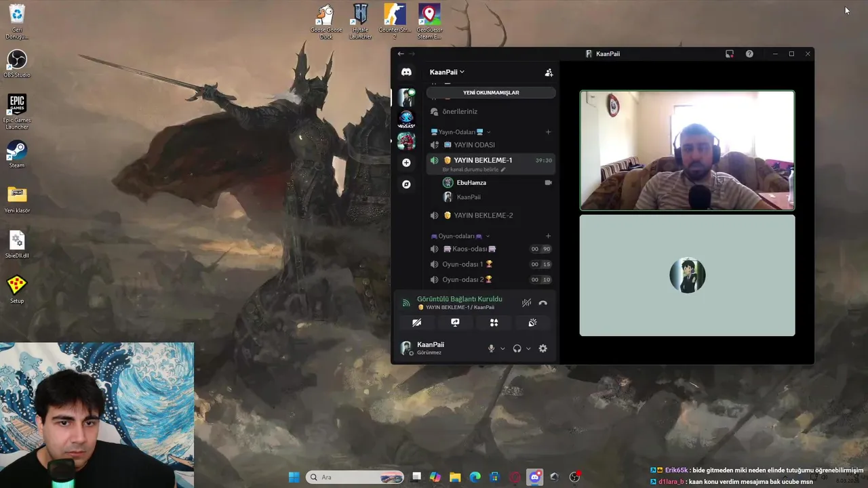Screen dimensions: 868x488
Task: Open Hytale Launcher desktop shortcut
Action: click(x=360, y=22)
